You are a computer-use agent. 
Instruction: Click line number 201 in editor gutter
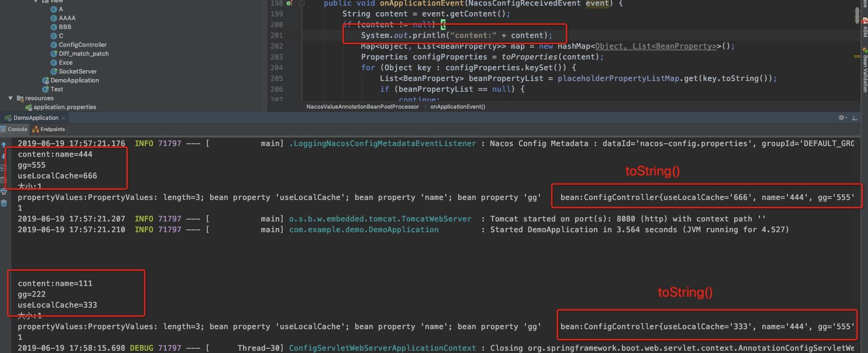[x=277, y=36]
